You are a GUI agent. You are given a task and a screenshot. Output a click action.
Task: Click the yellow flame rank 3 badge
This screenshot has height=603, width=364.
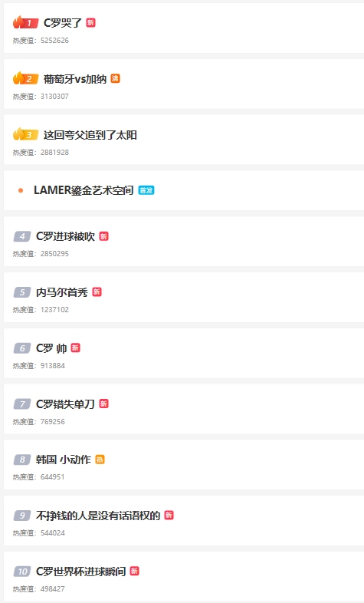click(x=26, y=134)
